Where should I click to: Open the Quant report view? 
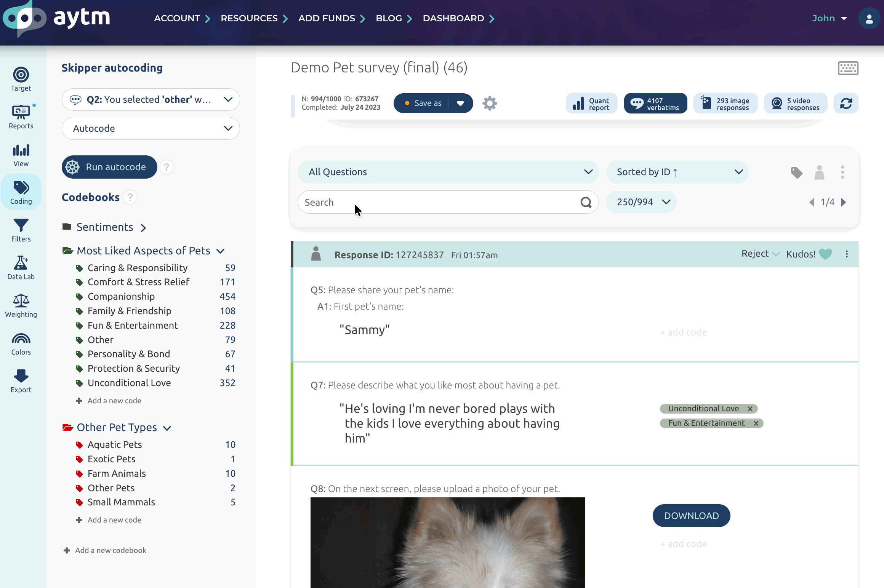pos(591,103)
